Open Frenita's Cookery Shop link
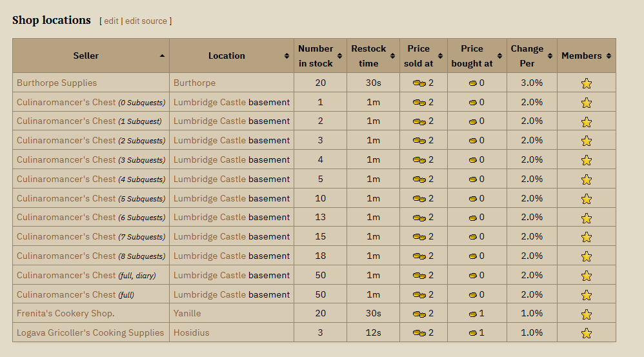The height and width of the screenshot is (357, 644). click(66, 314)
